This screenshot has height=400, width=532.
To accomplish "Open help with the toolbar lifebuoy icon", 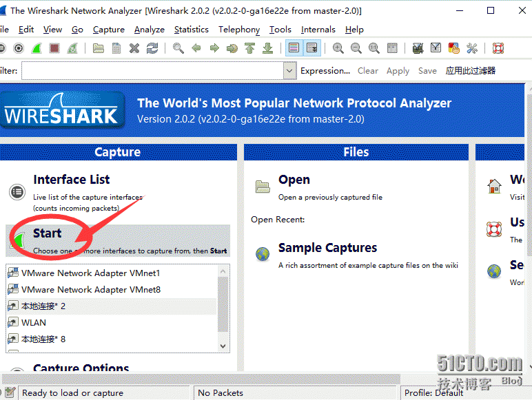I will 498,48.
